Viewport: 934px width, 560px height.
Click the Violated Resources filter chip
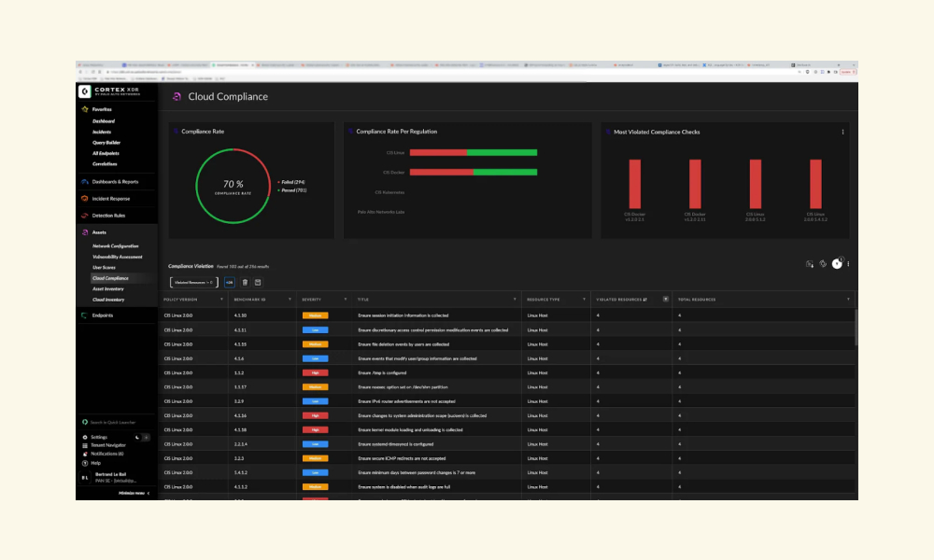193,283
